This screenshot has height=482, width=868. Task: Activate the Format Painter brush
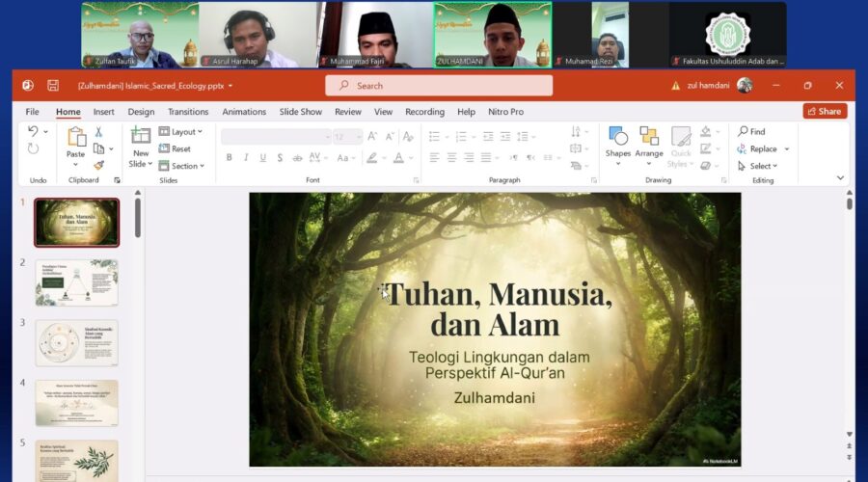(x=99, y=165)
